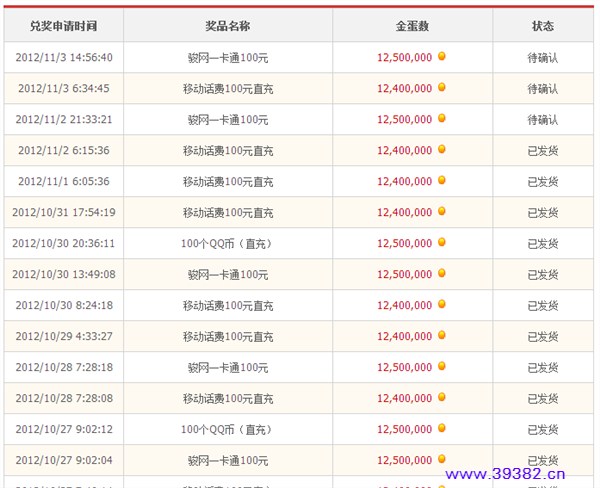The image size is (600, 488).
Task: Click 待确认 status in the 2012/11/3 6:34:45 row
Action: point(543,89)
